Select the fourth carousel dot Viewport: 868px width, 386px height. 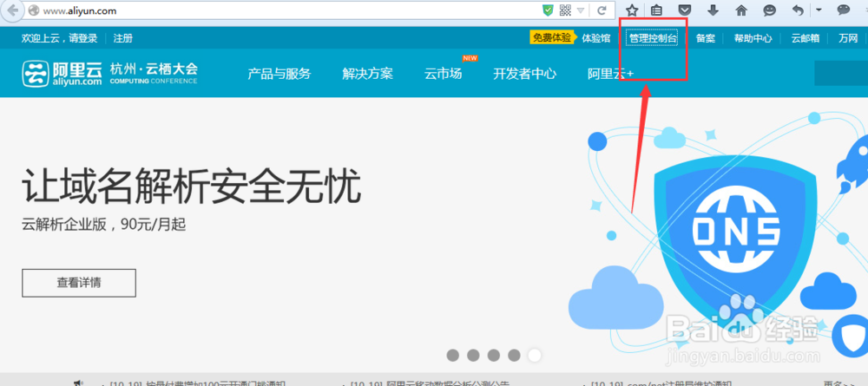coord(514,355)
